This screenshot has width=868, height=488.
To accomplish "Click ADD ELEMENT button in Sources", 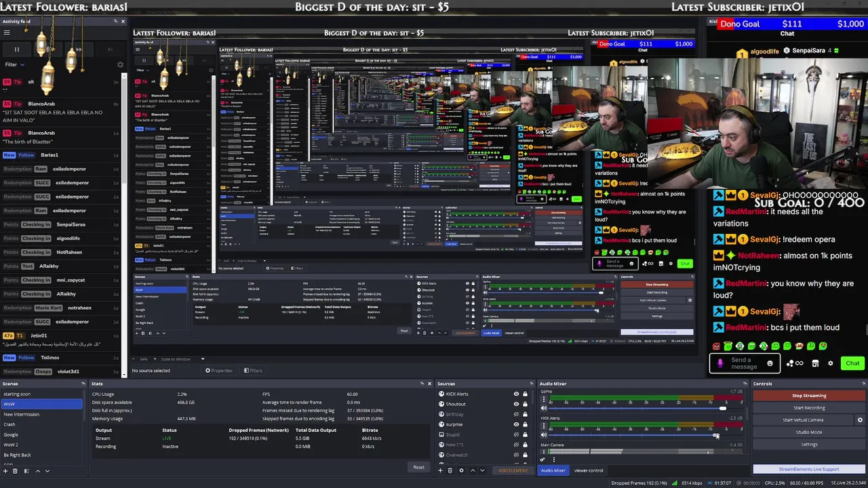I will click(513, 470).
